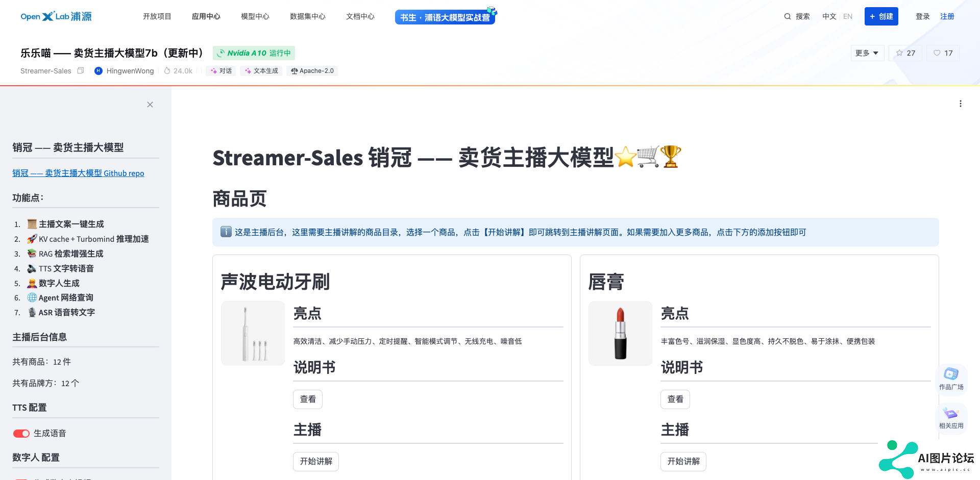Image resolution: width=980 pixels, height=480 pixels.
Task: Open the 数据集中心 menu
Action: [x=308, y=16]
